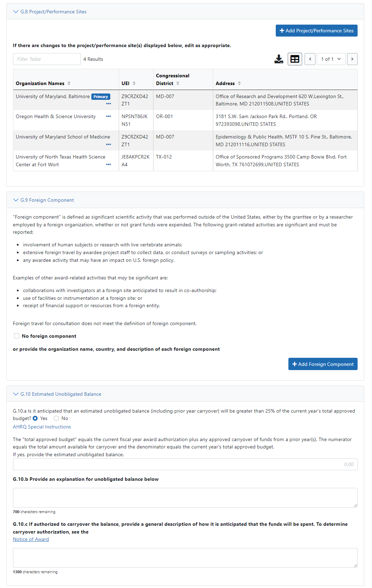Open the Notice of Award link
Screen dimensions: 372x588
pos(31,539)
